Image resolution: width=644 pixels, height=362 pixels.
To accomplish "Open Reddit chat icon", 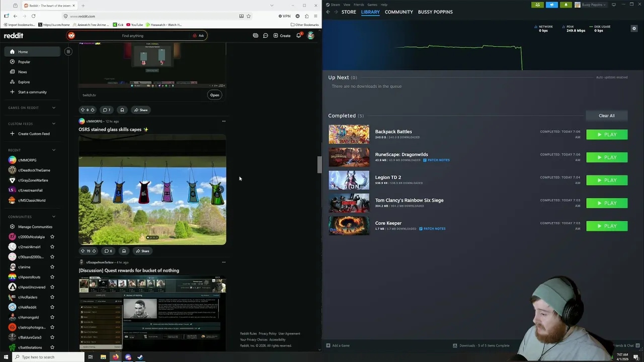I will click(x=266, y=36).
